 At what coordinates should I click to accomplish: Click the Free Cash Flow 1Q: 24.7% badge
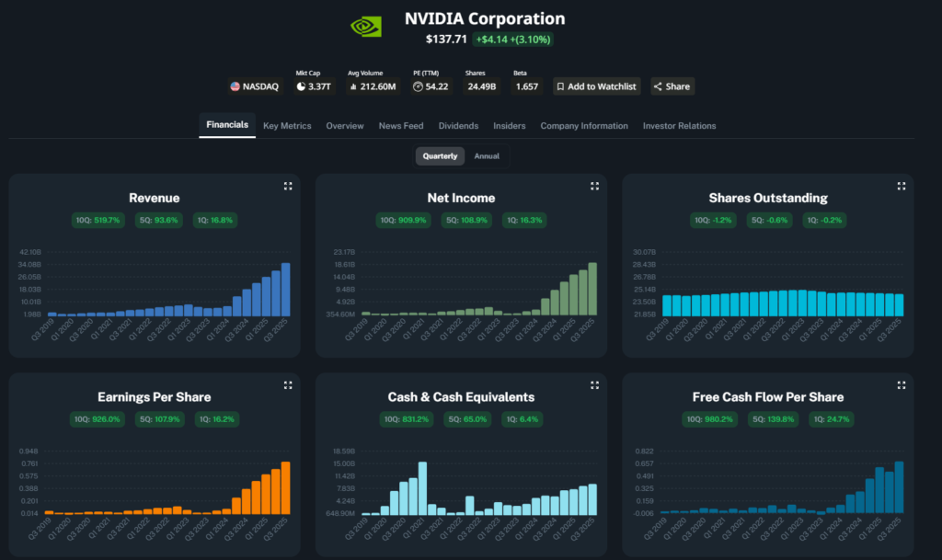pos(832,419)
